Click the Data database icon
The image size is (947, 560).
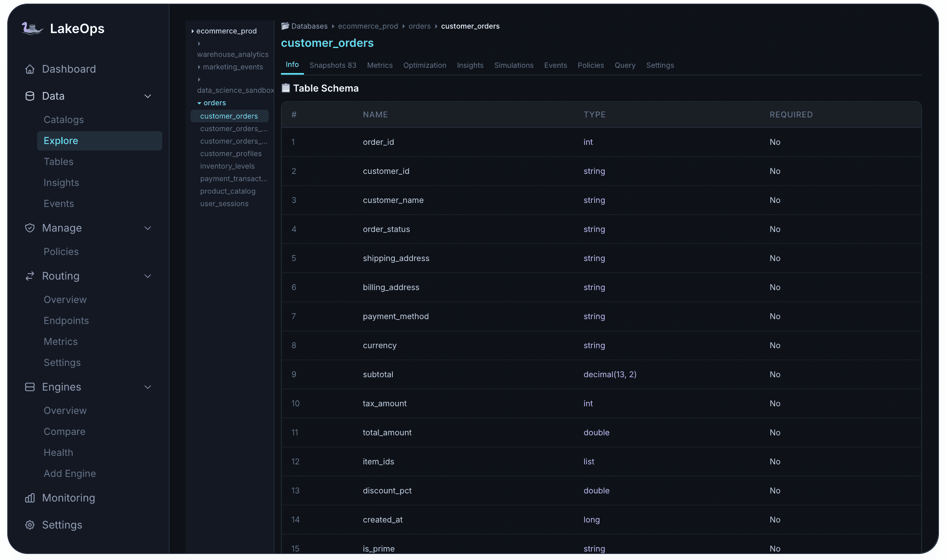click(30, 96)
